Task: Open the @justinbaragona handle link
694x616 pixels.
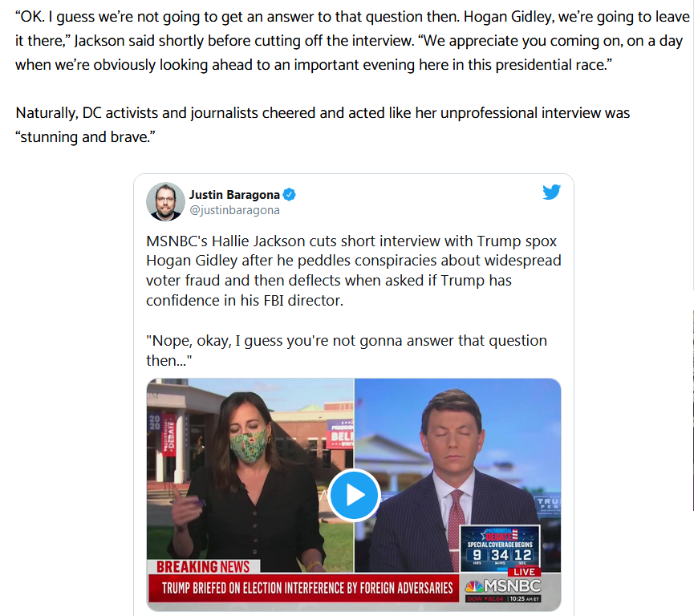Action: [234, 210]
